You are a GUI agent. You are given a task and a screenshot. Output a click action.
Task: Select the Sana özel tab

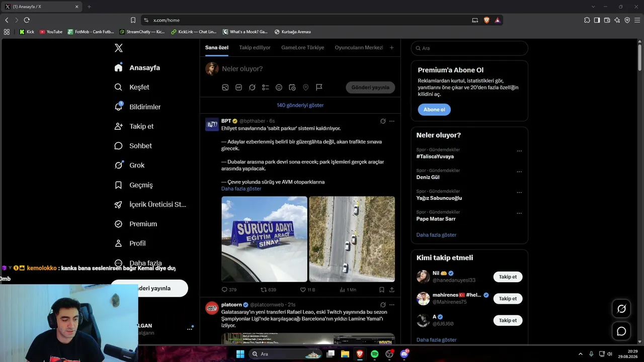coord(217,48)
